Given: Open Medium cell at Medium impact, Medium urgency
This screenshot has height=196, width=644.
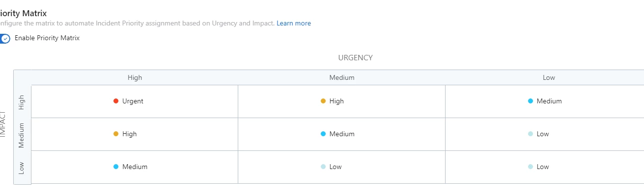Looking at the screenshot, I should pos(342,134).
